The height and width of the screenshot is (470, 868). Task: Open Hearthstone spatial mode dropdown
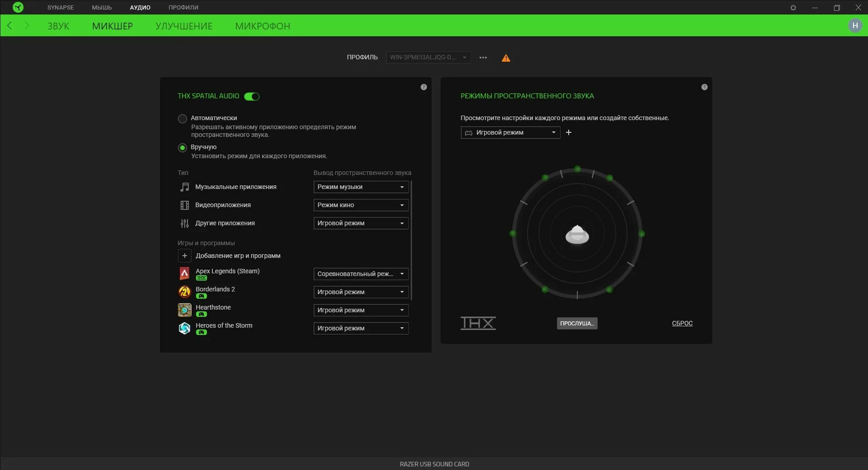pyautogui.click(x=361, y=310)
